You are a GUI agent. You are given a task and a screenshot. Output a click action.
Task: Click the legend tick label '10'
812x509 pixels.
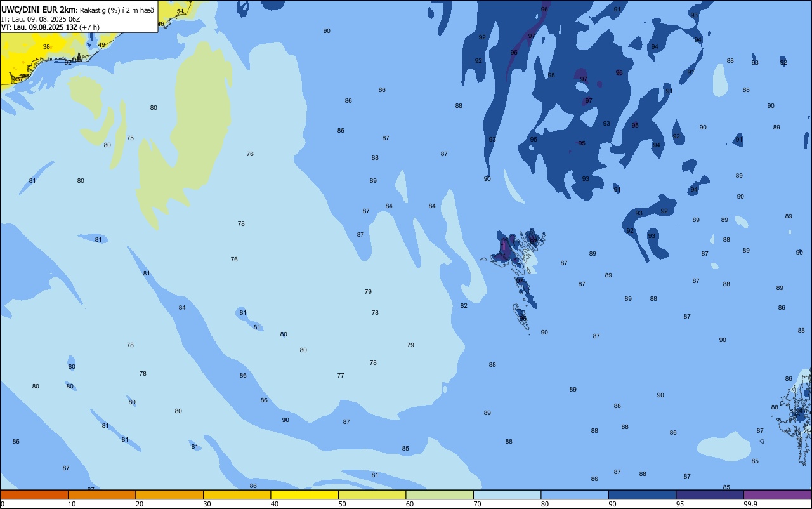(72, 504)
